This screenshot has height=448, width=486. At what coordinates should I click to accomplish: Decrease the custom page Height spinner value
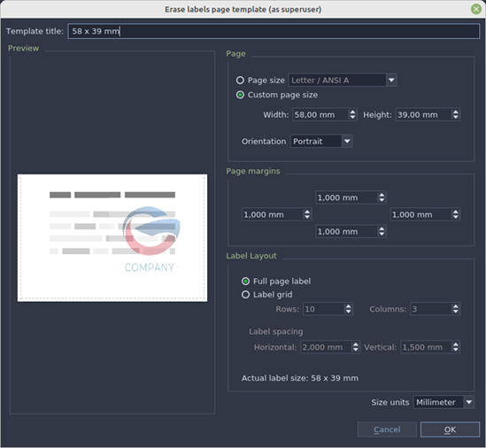point(455,118)
